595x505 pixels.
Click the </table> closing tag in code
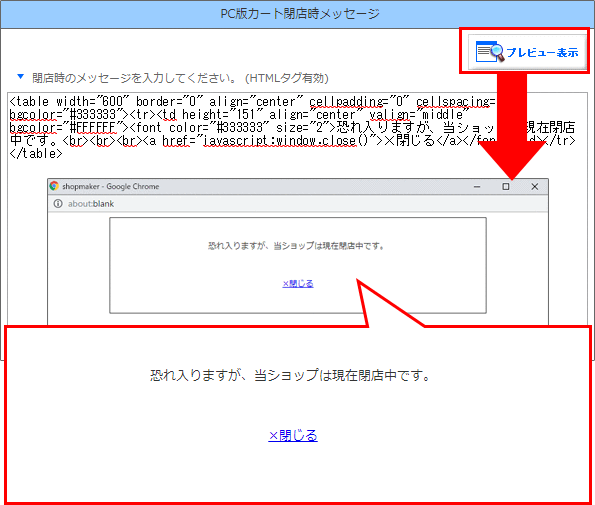click(36, 154)
